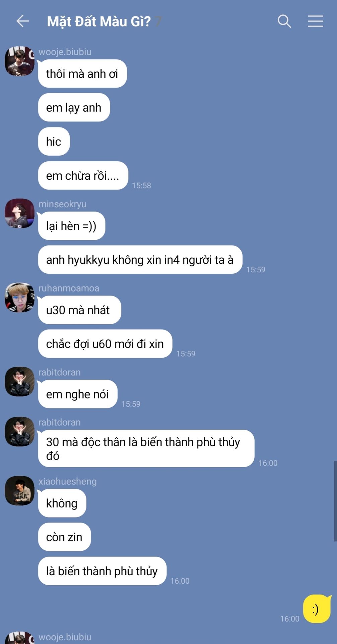337x644 pixels.
Task: Tap the ruhanmoamoa username label
Action: coord(69,288)
